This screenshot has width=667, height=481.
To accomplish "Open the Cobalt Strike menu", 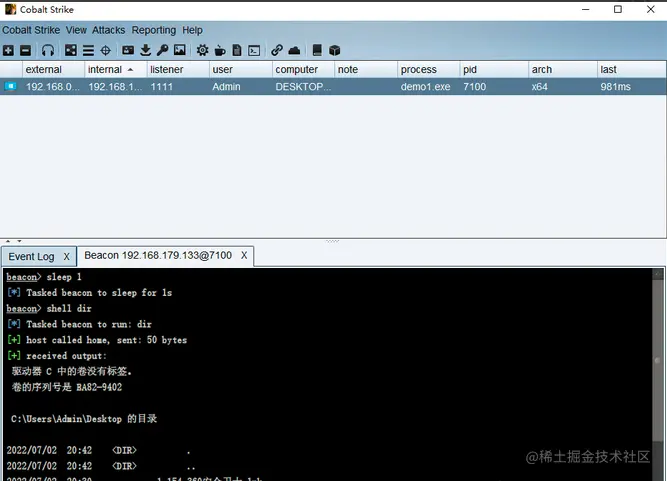I will 31,30.
